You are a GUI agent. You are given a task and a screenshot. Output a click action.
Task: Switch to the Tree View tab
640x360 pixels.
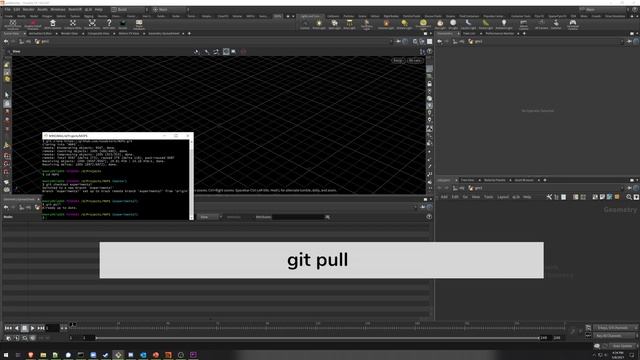pos(468,180)
